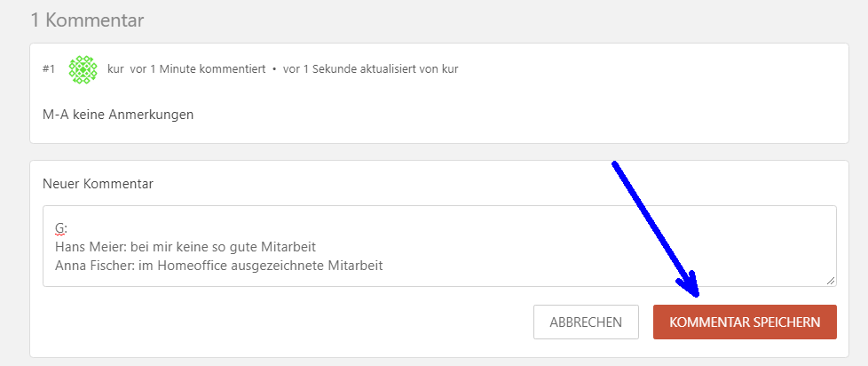
Task: Open the kur username beside the avatar
Action: pos(115,69)
